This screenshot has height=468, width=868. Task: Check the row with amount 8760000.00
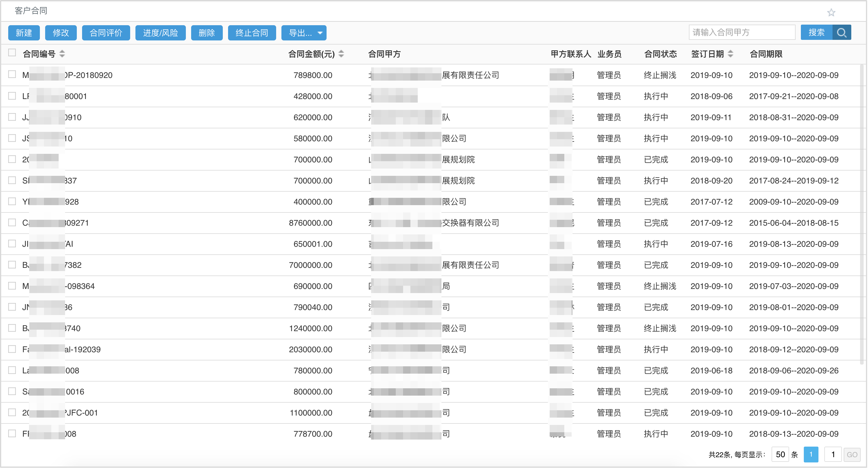[x=12, y=222]
